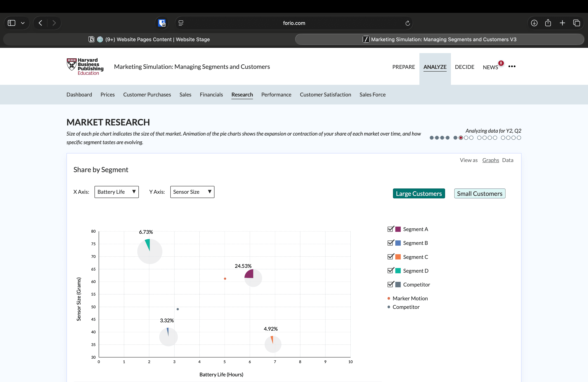588x382 pixels.
Task: Expand the Y Axis Sensor Size dropdown
Action: point(192,192)
